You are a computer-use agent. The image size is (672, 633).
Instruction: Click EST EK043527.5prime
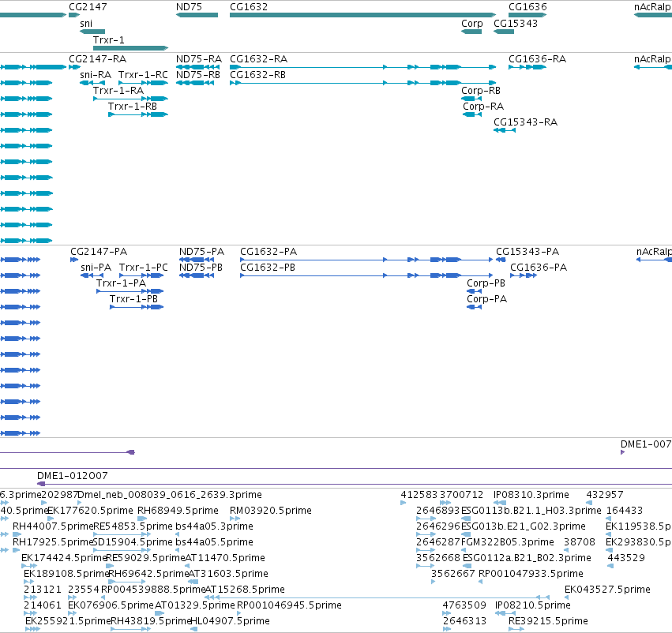click(x=607, y=590)
